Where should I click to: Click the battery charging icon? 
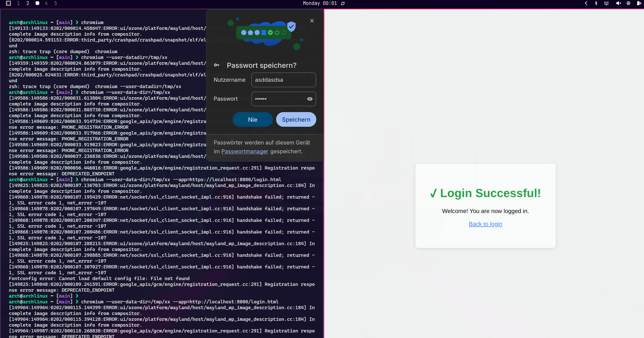coord(639,3)
